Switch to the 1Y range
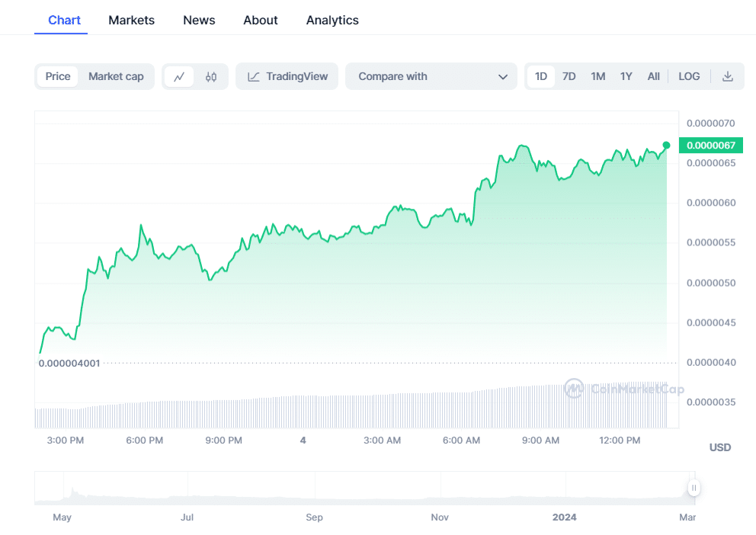Screen dimensions: 756x535 coord(626,76)
